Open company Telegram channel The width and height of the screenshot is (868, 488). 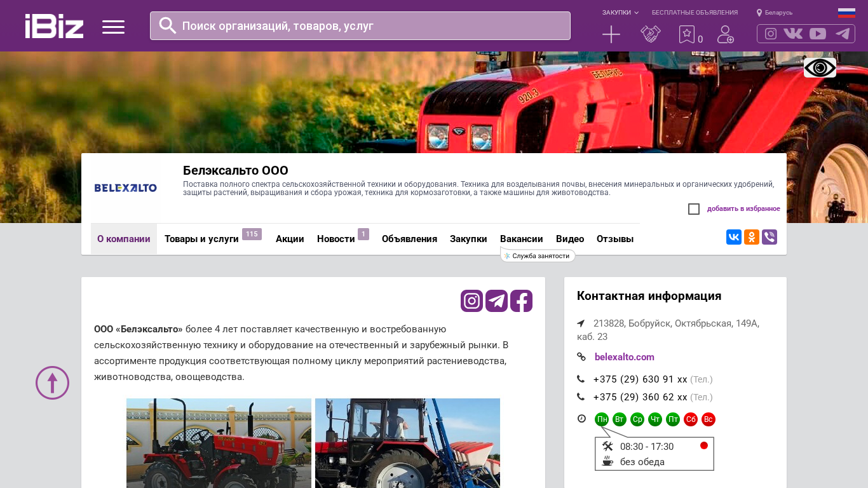496,301
